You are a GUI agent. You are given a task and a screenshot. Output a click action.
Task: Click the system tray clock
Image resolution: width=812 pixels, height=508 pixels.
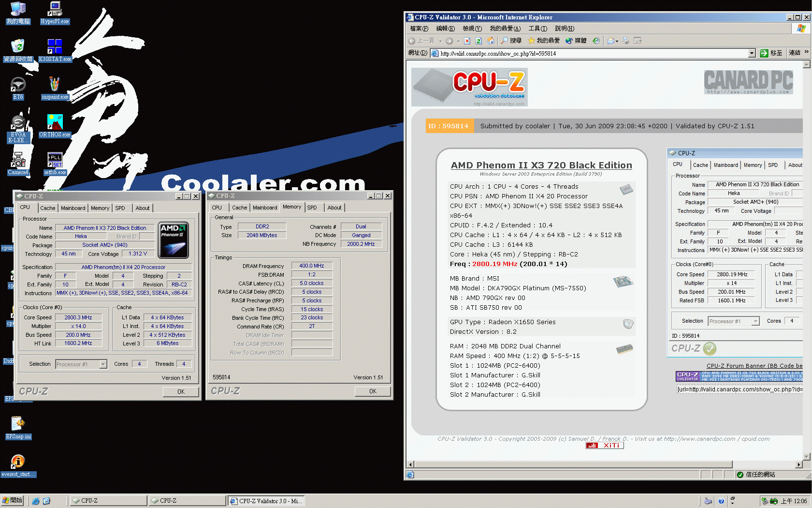[794, 501]
